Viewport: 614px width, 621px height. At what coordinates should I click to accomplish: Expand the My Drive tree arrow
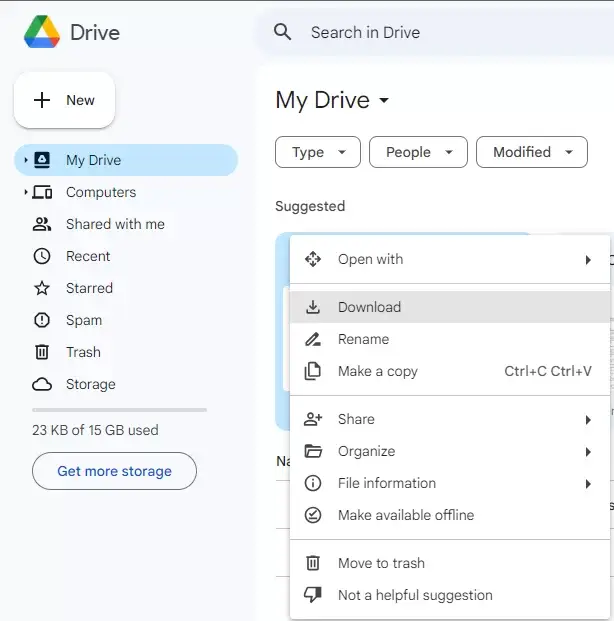click(x=26, y=160)
